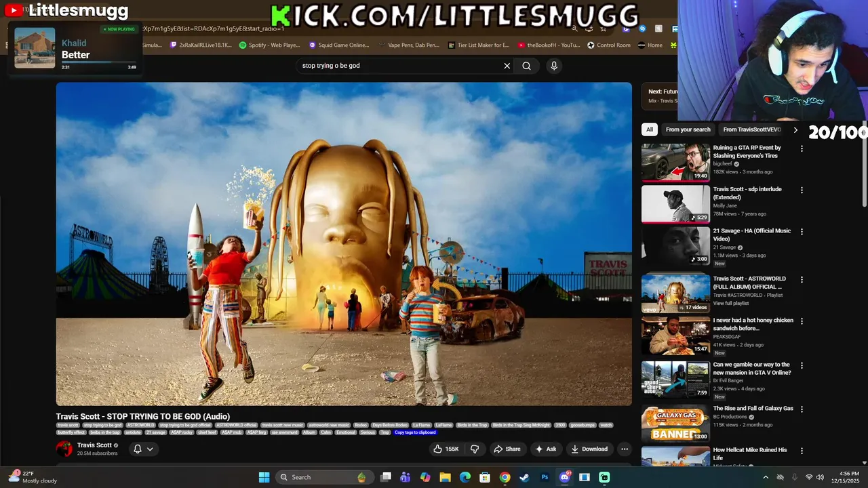
Task: Open ASTROWORLD full album playlist thumbnail
Action: click(675, 293)
